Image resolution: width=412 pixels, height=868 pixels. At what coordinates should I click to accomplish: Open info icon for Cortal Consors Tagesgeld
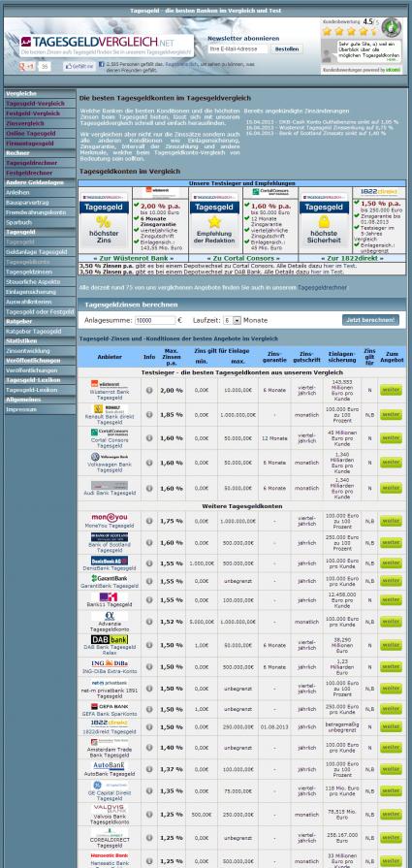click(x=148, y=437)
